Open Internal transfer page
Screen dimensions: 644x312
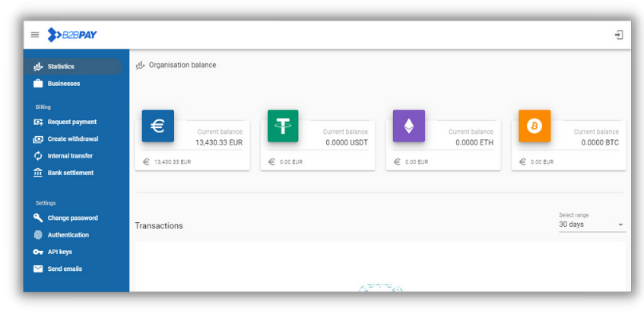pos(72,156)
